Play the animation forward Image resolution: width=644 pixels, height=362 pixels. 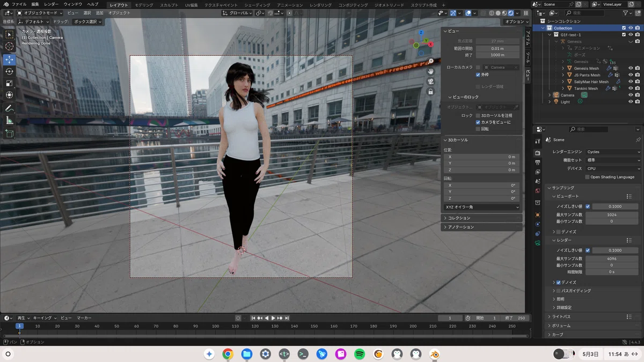(x=273, y=318)
